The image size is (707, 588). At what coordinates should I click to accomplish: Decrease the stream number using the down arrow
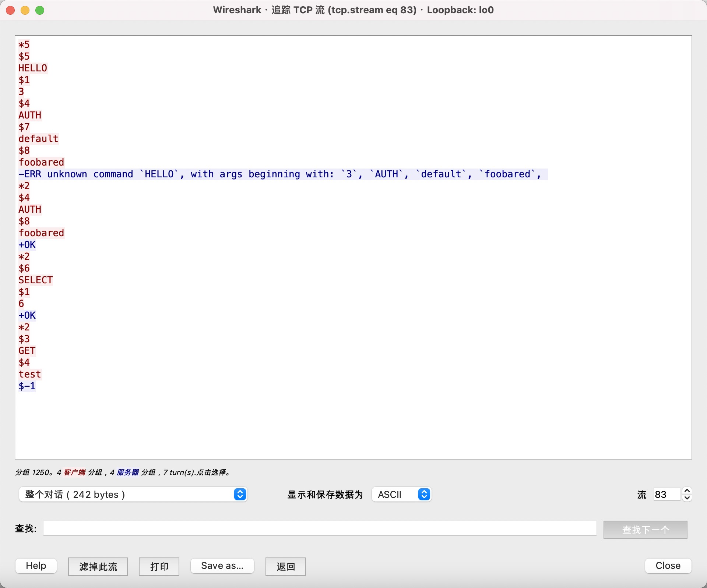686,498
